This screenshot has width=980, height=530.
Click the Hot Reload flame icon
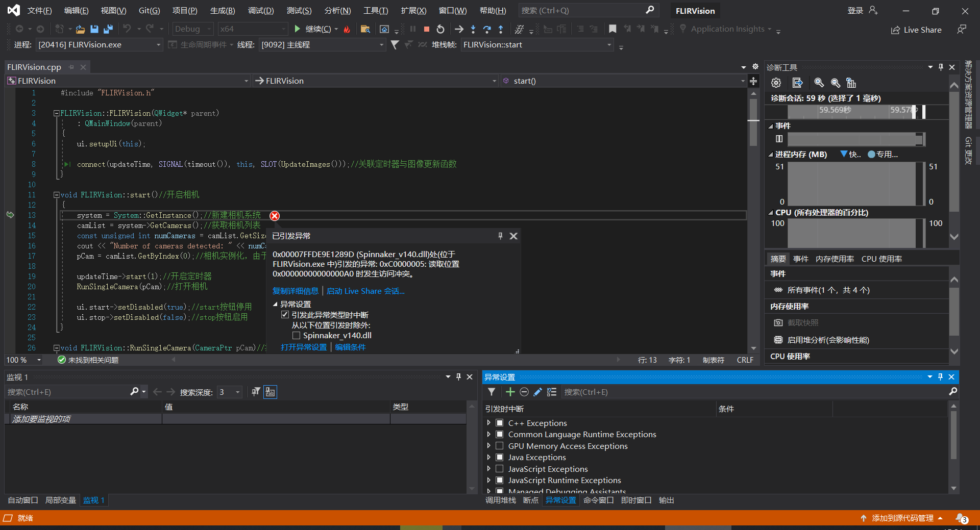[347, 29]
